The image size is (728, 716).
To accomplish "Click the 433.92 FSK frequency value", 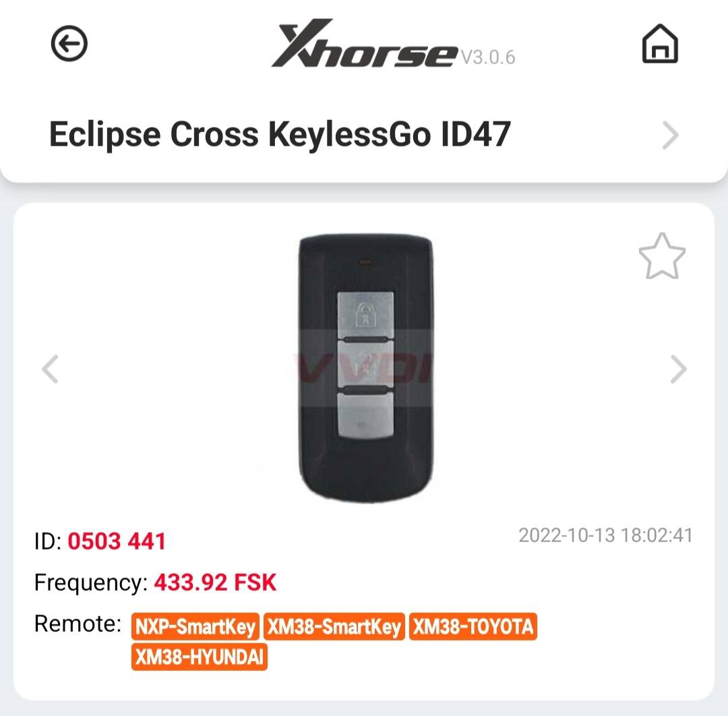I will (215, 583).
